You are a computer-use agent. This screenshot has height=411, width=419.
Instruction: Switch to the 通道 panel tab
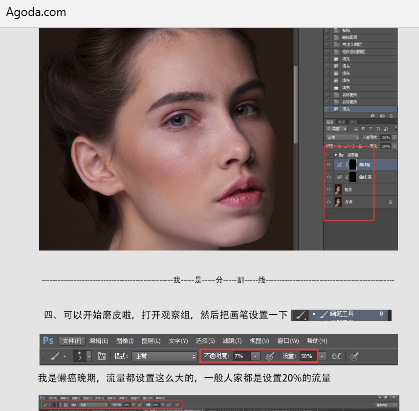pyautogui.click(x=342, y=122)
